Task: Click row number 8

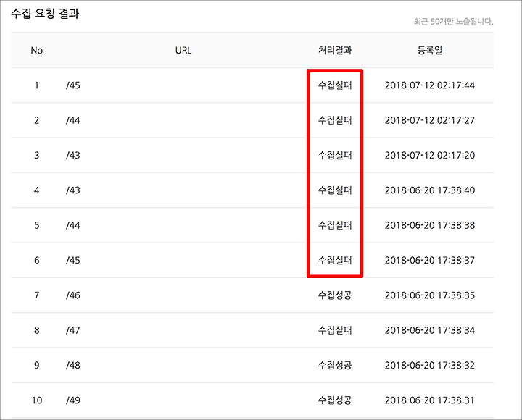Action: (37, 330)
